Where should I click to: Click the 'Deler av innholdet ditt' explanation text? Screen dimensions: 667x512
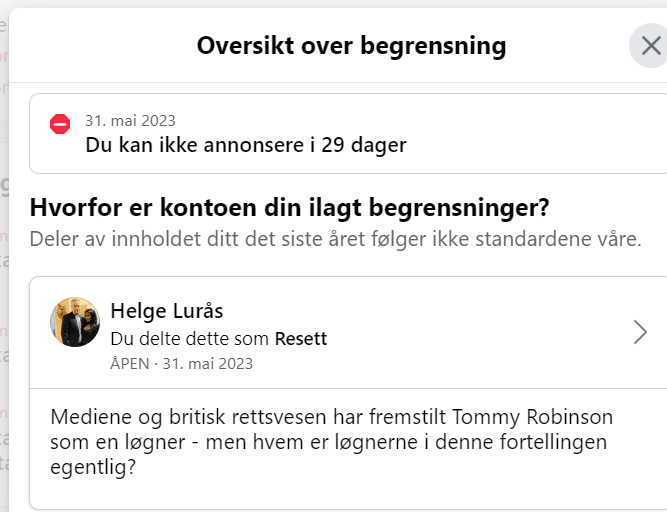335,239
